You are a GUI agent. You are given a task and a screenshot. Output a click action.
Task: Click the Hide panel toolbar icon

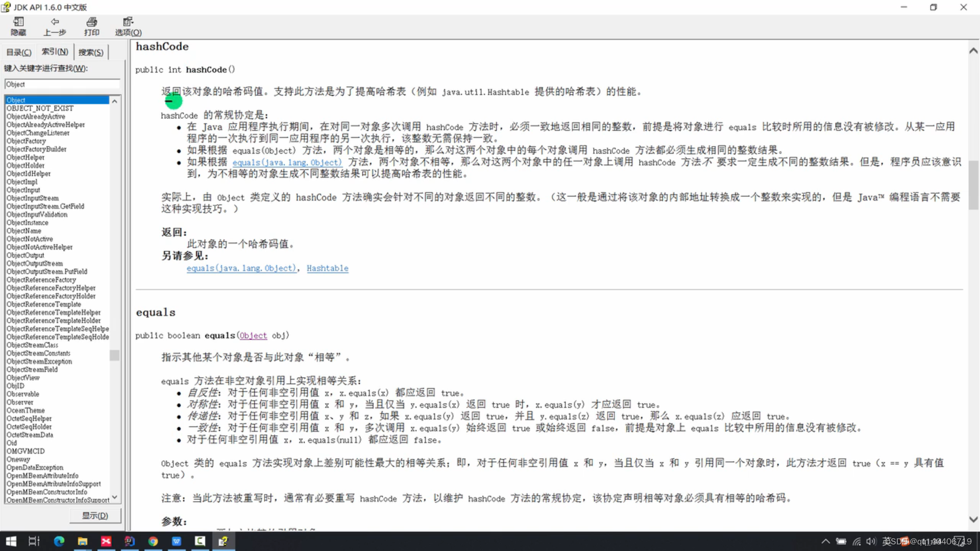18,26
